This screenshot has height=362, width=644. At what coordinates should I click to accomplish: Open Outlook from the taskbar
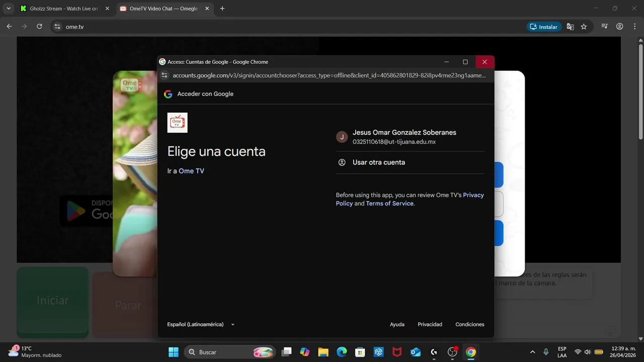[x=416, y=352]
